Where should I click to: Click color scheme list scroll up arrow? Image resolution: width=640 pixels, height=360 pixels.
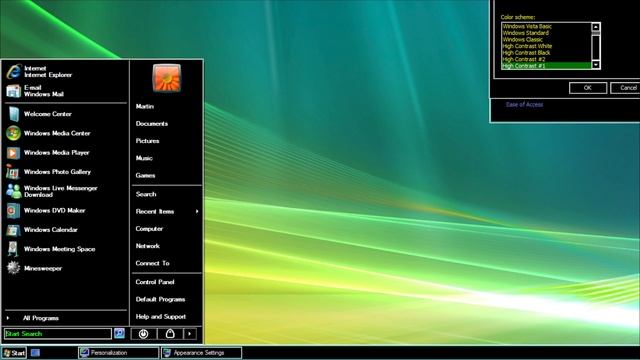tap(596, 27)
